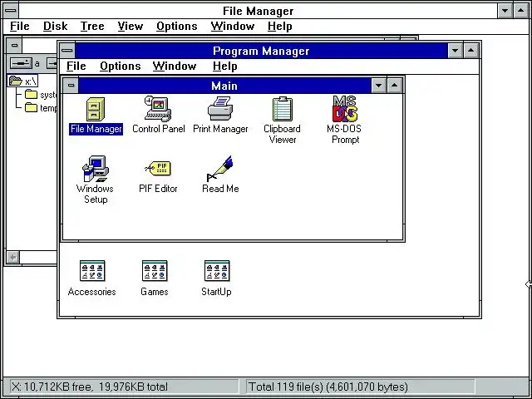
Task: Maximize the File Manager window
Action: (521, 11)
